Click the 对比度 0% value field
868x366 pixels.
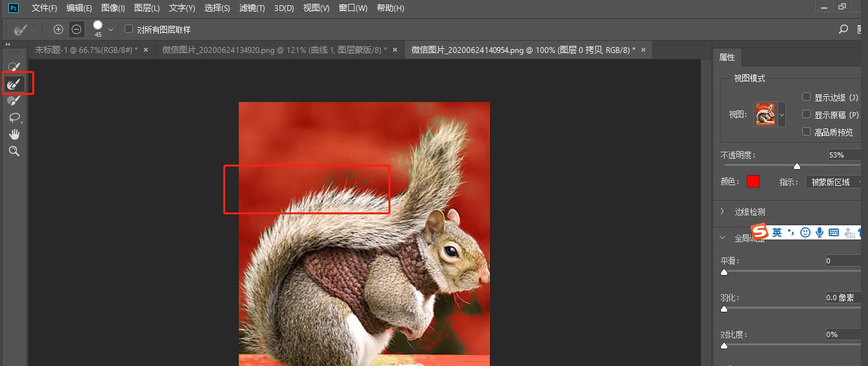pyautogui.click(x=843, y=334)
